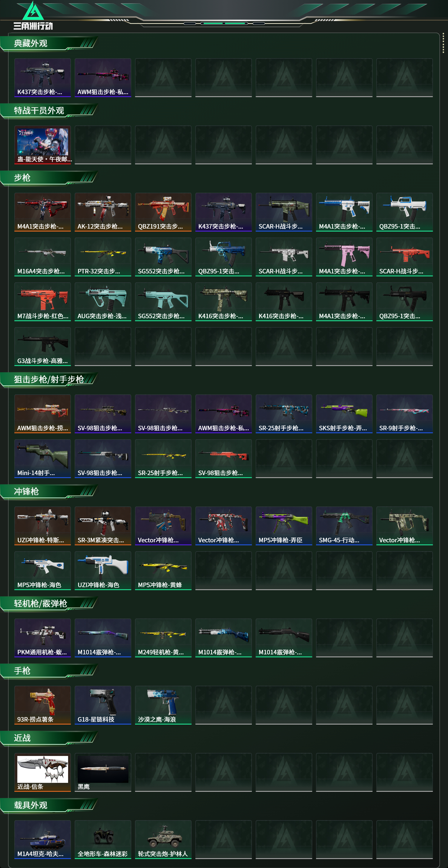
Task: Select the 近战-信条 melee knife
Action: 42,772
